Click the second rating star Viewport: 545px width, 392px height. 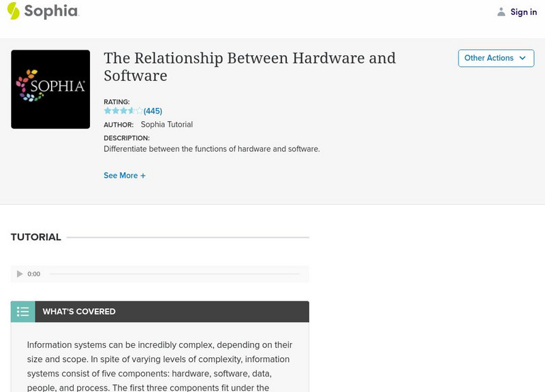coord(114,110)
